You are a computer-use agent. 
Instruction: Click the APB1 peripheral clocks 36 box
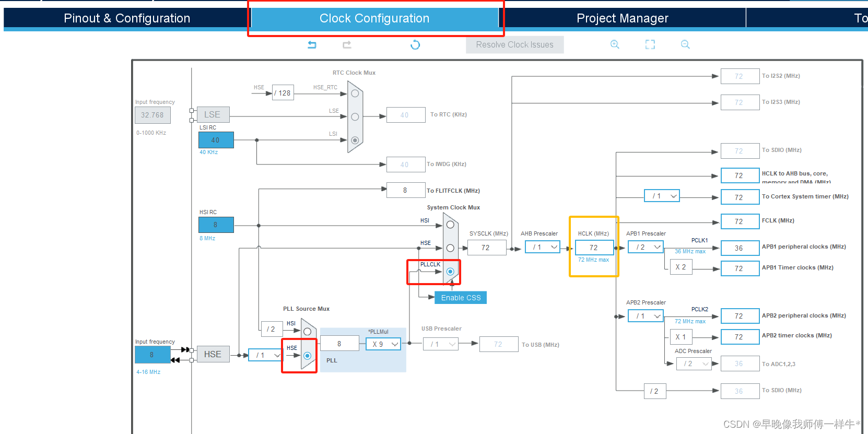tap(740, 248)
